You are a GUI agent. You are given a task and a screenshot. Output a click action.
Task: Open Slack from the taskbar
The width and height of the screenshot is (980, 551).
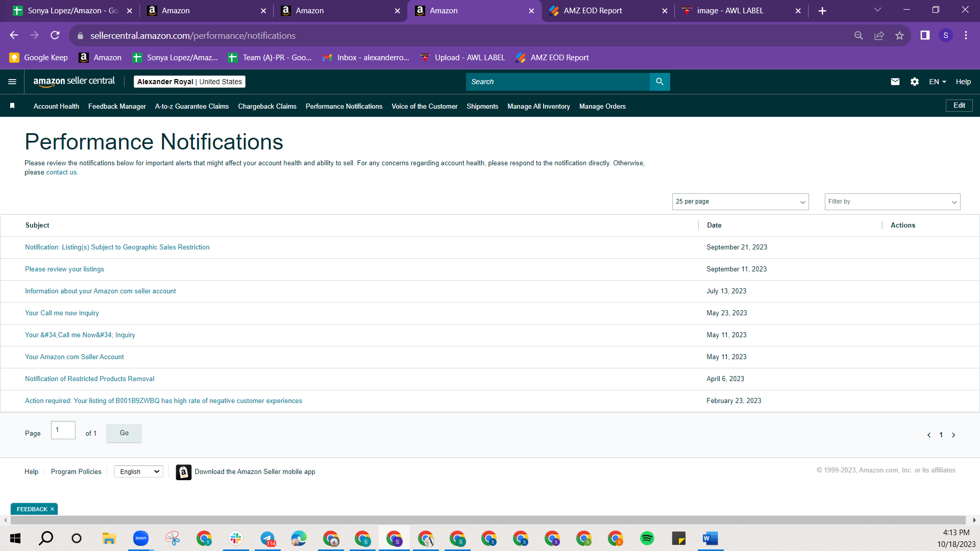coord(236,538)
